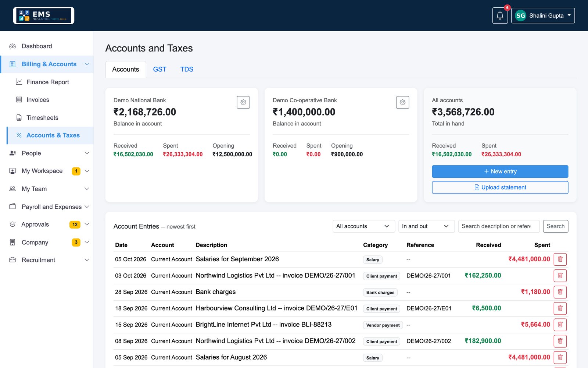The width and height of the screenshot is (588, 368).
Task: Click the EMS logo
Action: point(44,15)
